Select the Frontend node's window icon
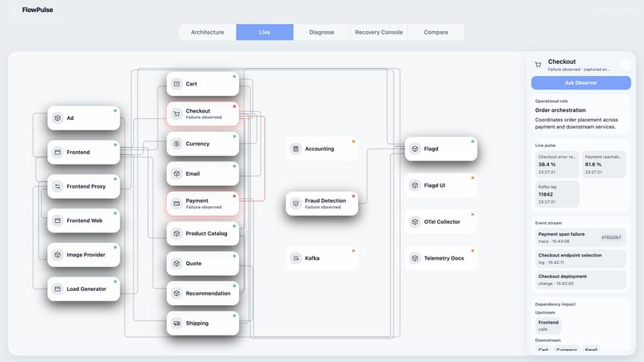 tap(58, 152)
